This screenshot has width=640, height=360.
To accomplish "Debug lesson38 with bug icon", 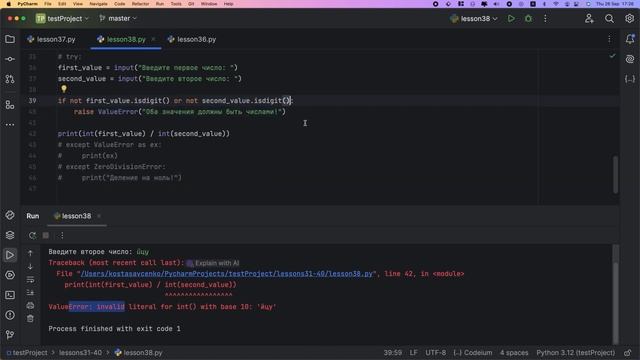I will (x=528, y=18).
